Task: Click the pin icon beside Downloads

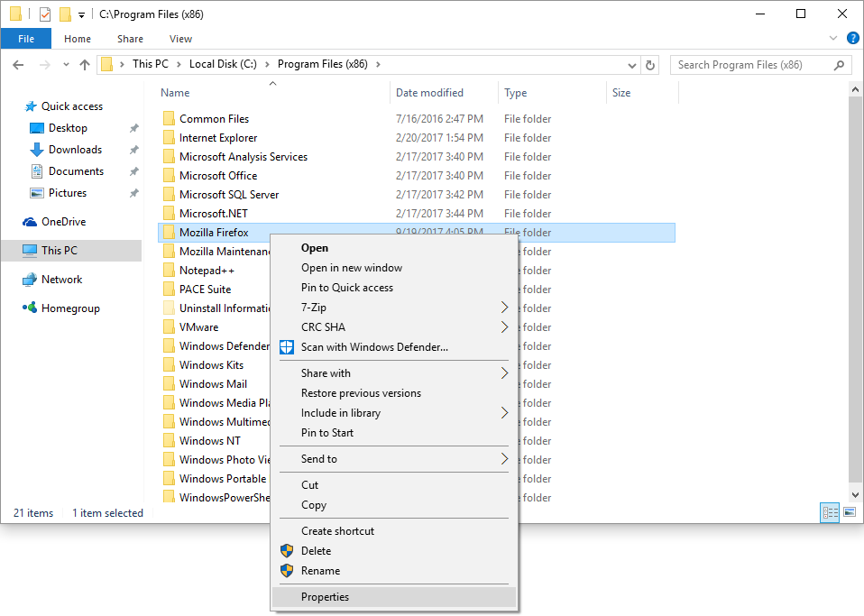Action: [x=133, y=150]
